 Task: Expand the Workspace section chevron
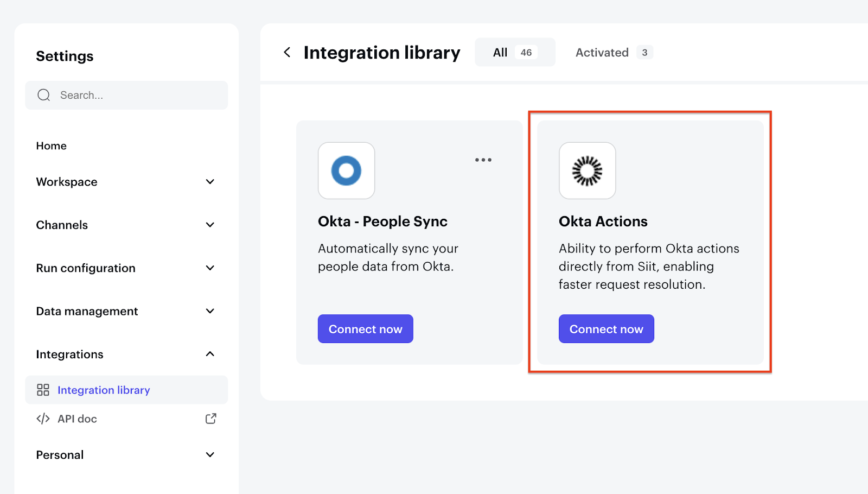[210, 182]
